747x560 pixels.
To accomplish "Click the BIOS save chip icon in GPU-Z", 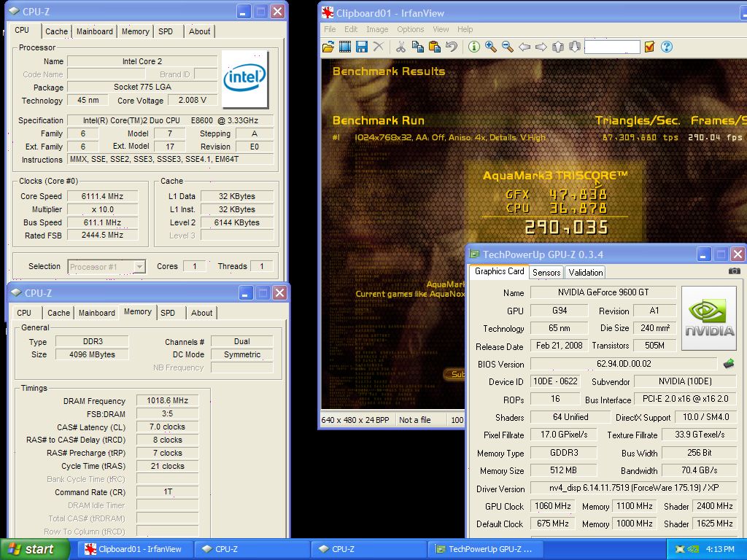I will point(729,364).
